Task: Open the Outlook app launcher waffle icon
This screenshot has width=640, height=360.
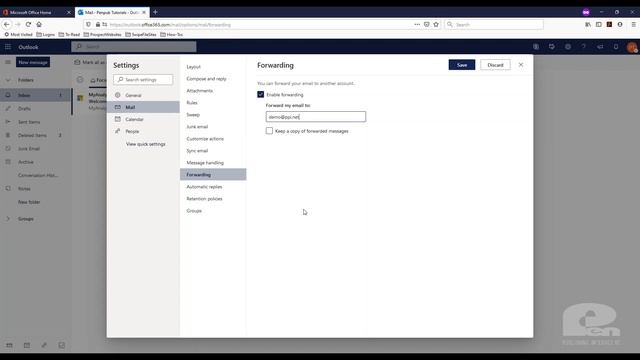Action: 8,47
